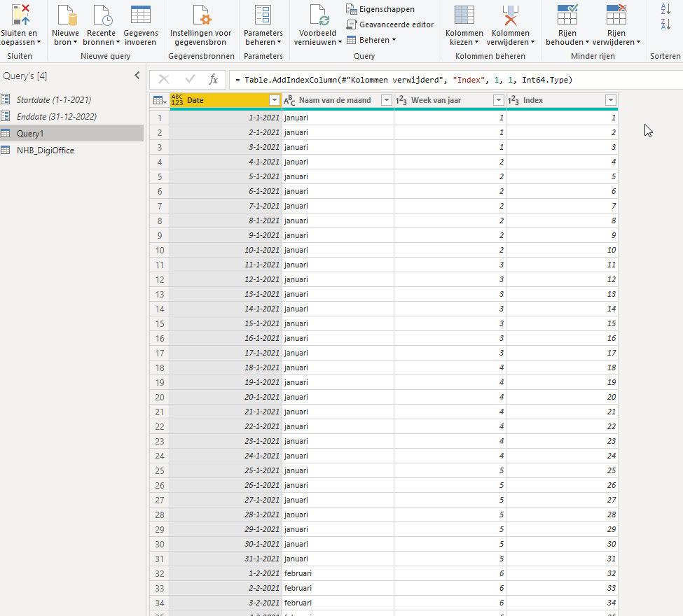683x616 pixels.
Task: Click the Gegevens invoeren table icon
Action: pyautogui.click(x=141, y=15)
